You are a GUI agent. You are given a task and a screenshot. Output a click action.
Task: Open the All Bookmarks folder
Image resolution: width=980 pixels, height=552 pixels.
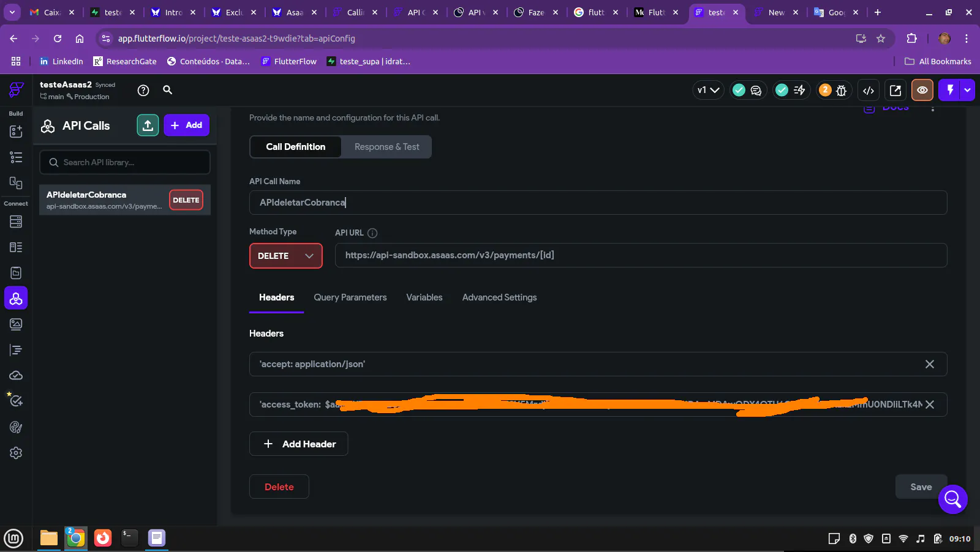click(x=938, y=61)
